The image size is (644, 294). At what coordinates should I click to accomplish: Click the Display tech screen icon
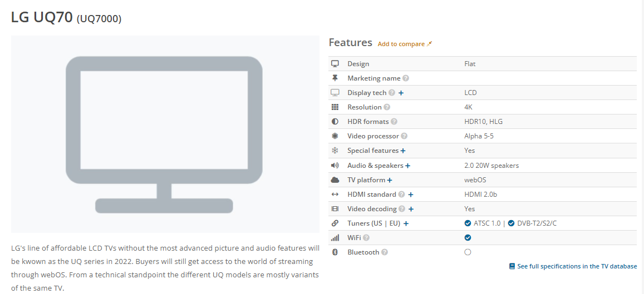click(x=335, y=93)
